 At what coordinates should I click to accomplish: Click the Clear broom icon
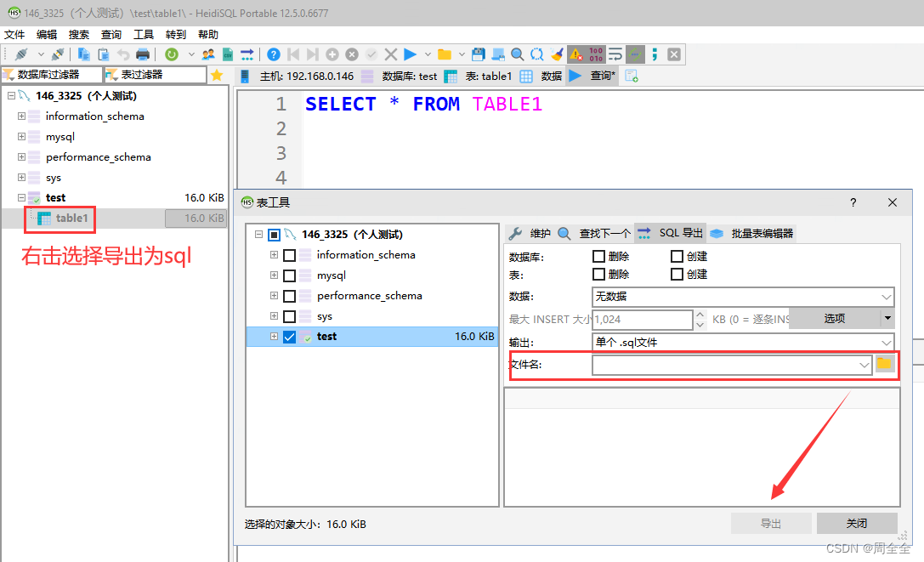coord(556,55)
